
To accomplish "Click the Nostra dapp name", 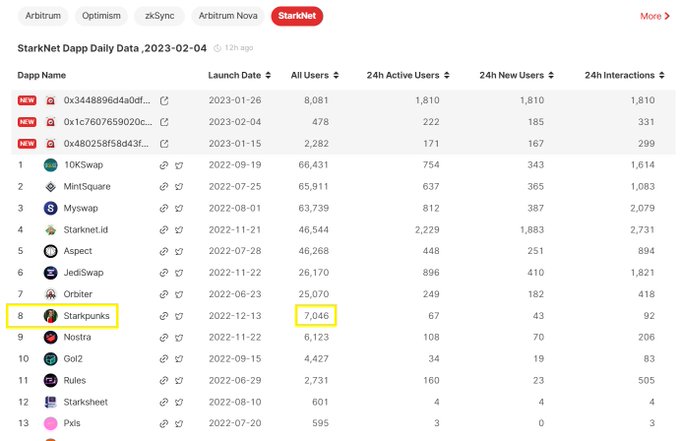I will [77, 337].
